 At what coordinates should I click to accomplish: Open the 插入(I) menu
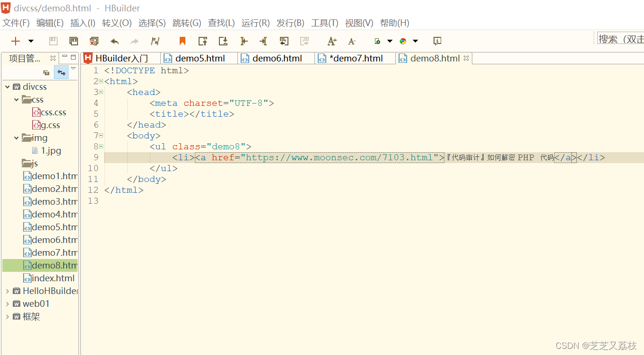[x=83, y=23]
